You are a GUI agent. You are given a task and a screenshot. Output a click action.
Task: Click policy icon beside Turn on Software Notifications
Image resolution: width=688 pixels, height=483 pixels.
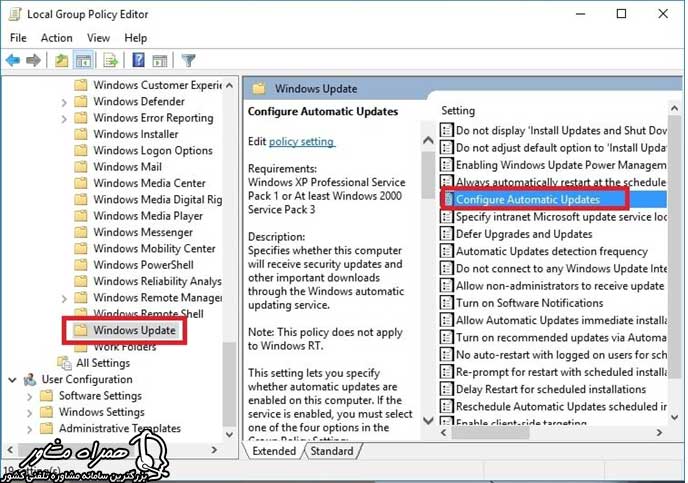tap(446, 303)
